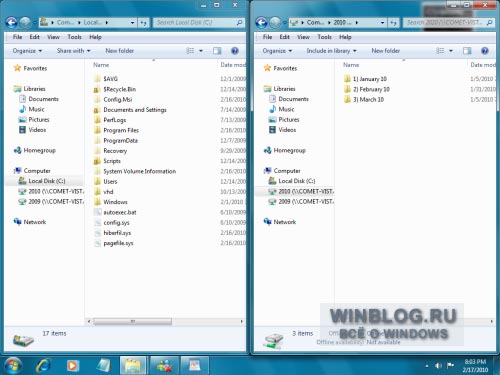Click New folder in right window
Image resolution: width=500 pixels, height=375 pixels.
[386, 51]
